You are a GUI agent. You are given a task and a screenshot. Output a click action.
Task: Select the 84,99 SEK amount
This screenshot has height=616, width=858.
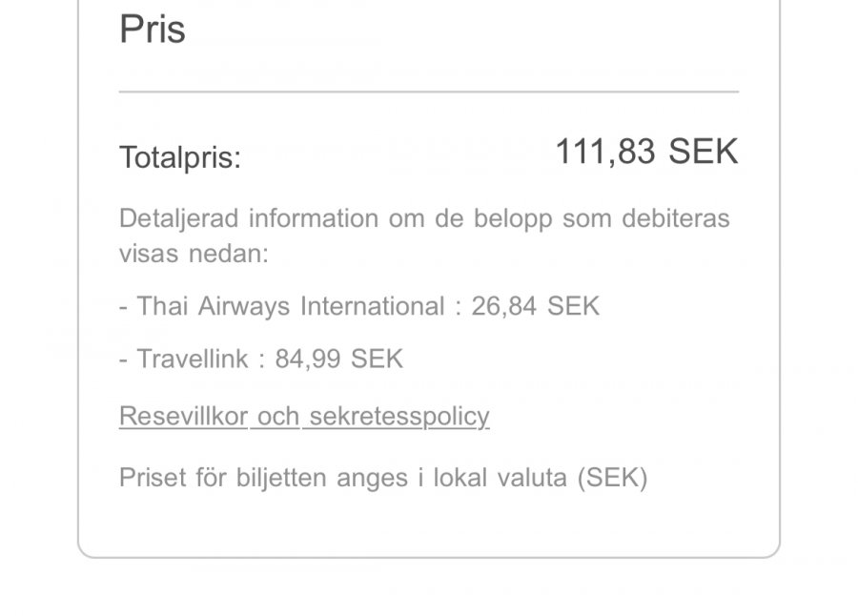click(339, 359)
